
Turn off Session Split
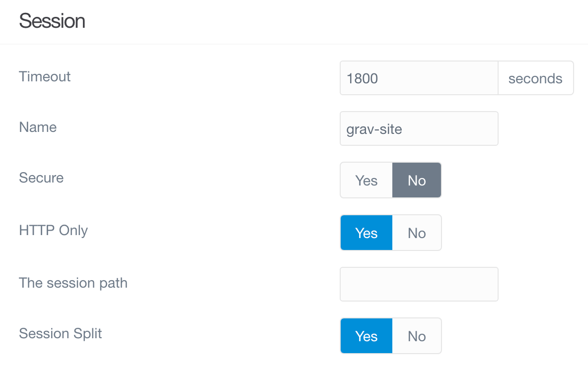tap(417, 336)
